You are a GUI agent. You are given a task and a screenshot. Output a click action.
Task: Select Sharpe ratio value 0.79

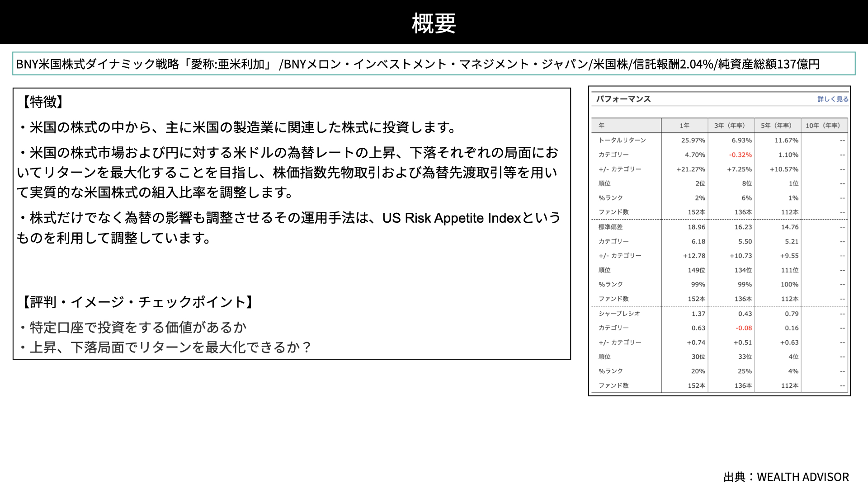tap(792, 314)
